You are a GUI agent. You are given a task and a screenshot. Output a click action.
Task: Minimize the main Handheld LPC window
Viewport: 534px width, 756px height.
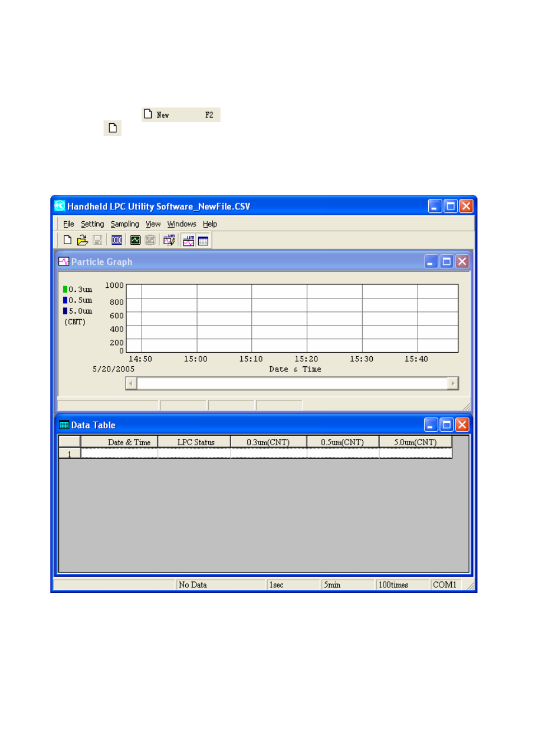click(435, 206)
